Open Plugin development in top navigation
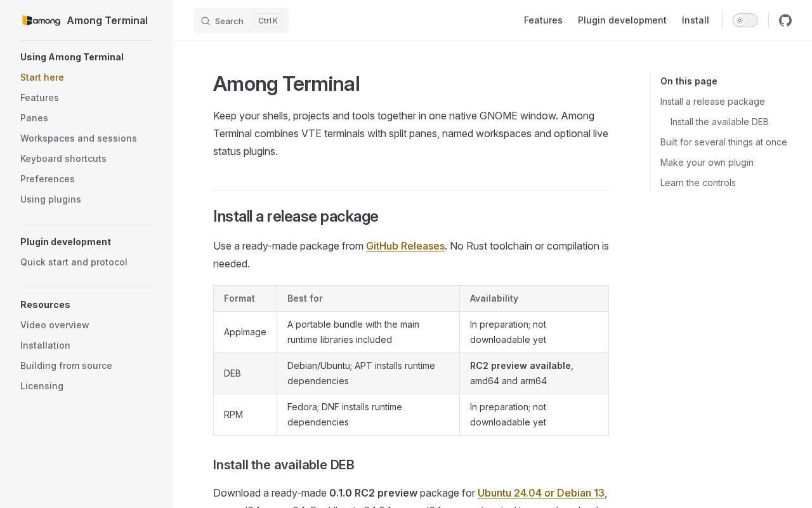 coord(622,20)
